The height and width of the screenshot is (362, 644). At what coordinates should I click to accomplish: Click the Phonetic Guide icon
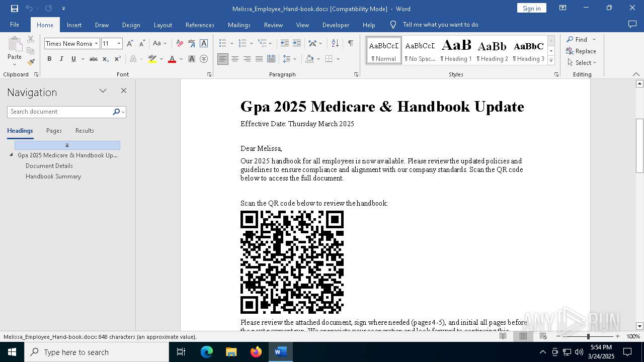point(192,44)
